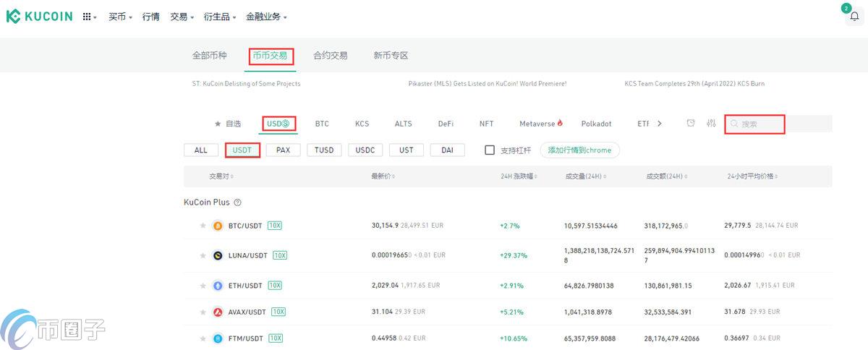Click the search magnifier icon
Image resolution: width=868 pixels, height=350 pixels.
pos(734,124)
